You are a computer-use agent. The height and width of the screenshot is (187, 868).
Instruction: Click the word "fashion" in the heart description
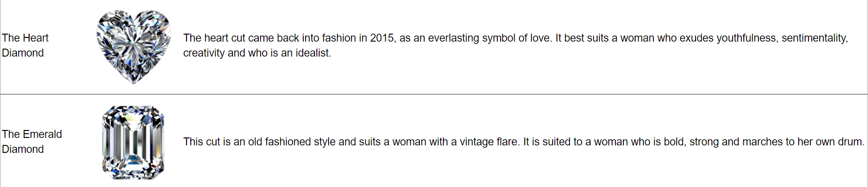coord(339,38)
